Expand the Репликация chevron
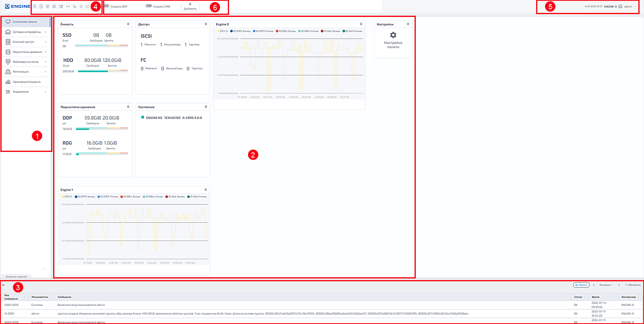The width and height of the screenshot is (644, 324). point(45,72)
